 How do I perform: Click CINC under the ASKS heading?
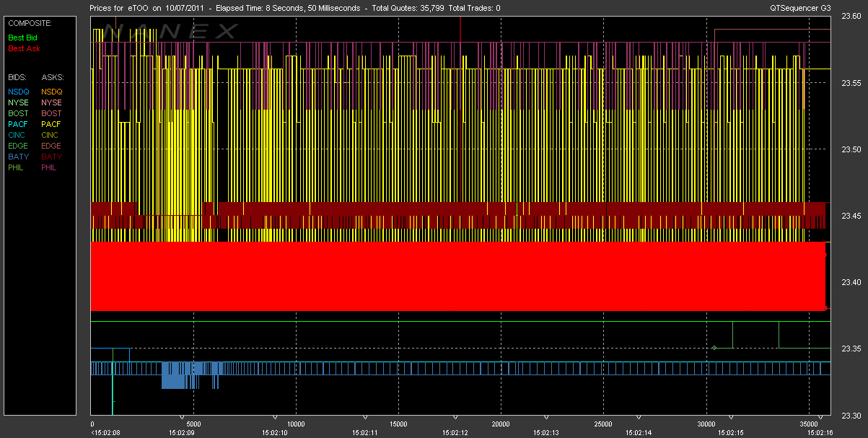coord(51,135)
